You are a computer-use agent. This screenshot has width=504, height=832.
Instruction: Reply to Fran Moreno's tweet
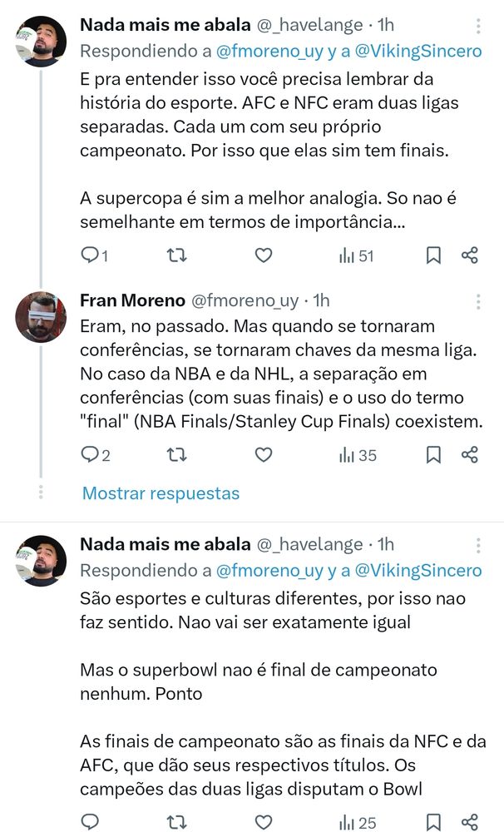[x=90, y=454]
